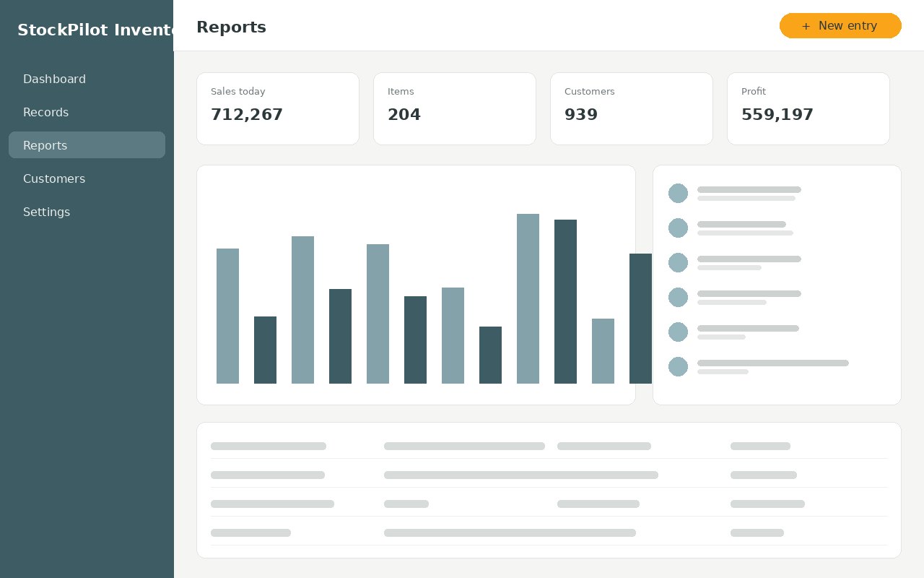Image resolution: width=924 pixels, height=578 pixels.
Task: Click the 712,267 sales value
Action: tap(247, 115)
